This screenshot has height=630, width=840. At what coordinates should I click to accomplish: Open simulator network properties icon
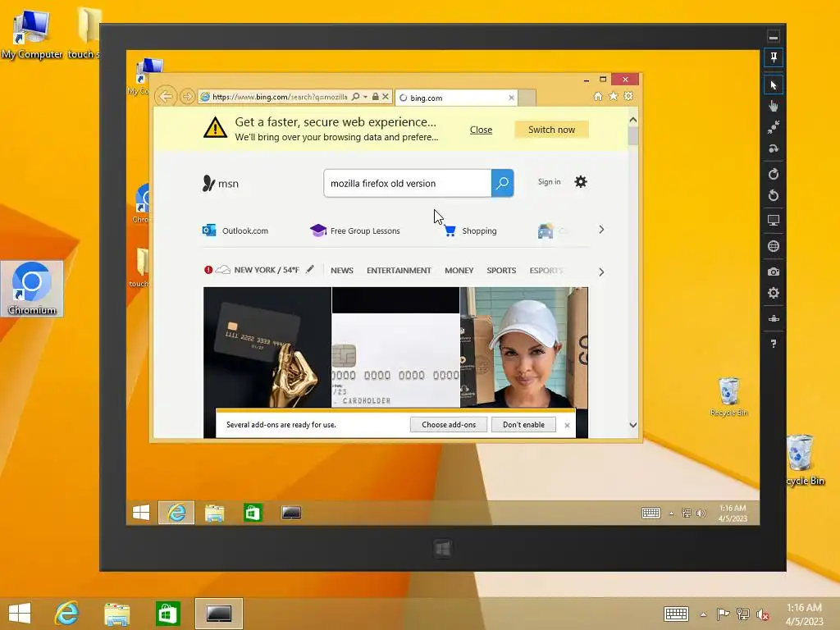pyautogui.click(x=774, y=319)
